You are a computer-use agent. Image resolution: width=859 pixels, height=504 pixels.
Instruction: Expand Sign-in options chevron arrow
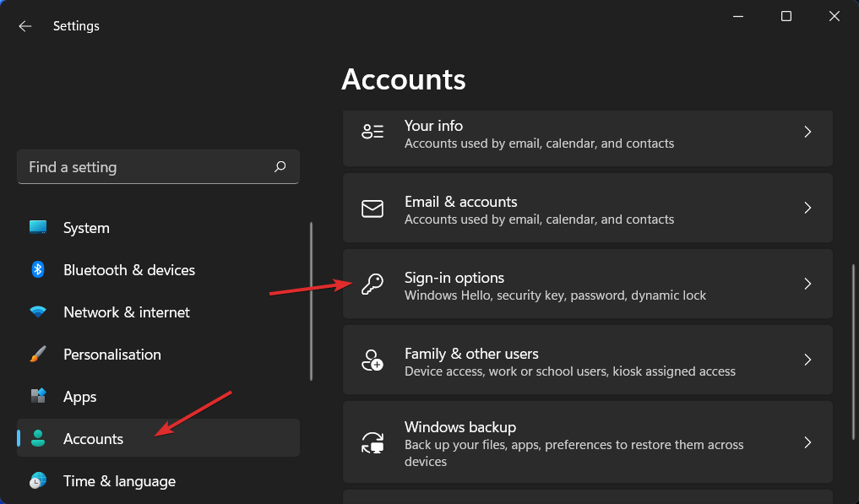[807, 284]
